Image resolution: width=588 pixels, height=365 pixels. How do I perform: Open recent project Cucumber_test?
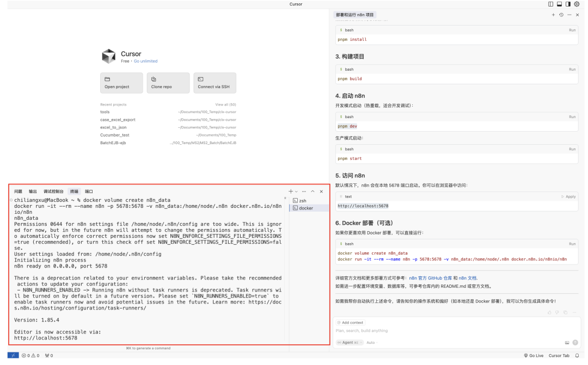click(x=168, y=135)
